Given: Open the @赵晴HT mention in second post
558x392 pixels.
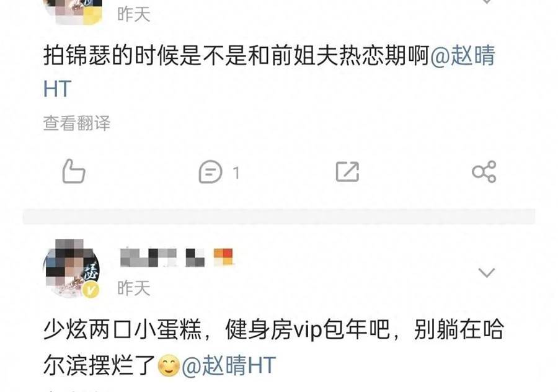Looking at the screenshot, I should (229, 366).
